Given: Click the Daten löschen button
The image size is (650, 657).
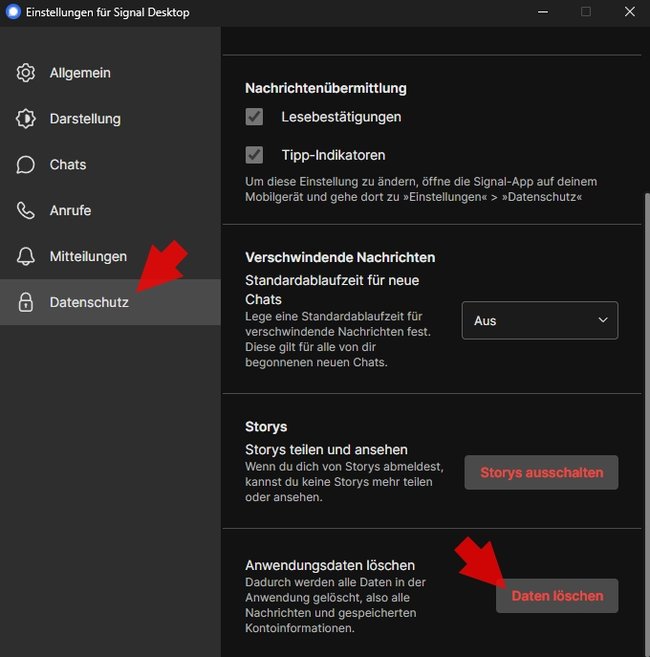Looking at the screenshot, I should pos(557,596).
